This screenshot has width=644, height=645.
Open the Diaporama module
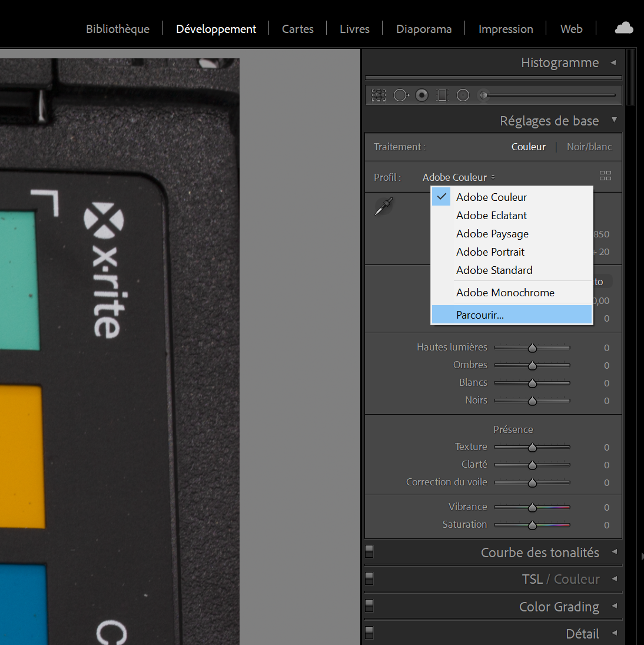[x=424, y=29]
